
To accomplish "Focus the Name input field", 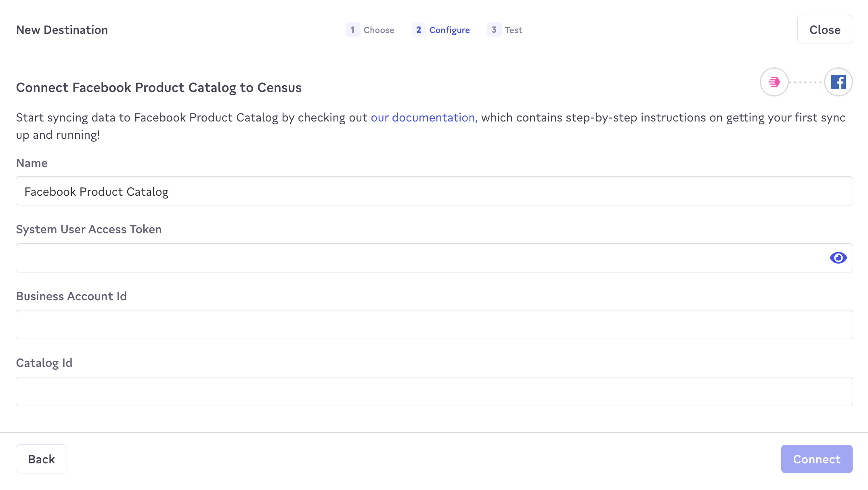I will (x=434, y=191).
